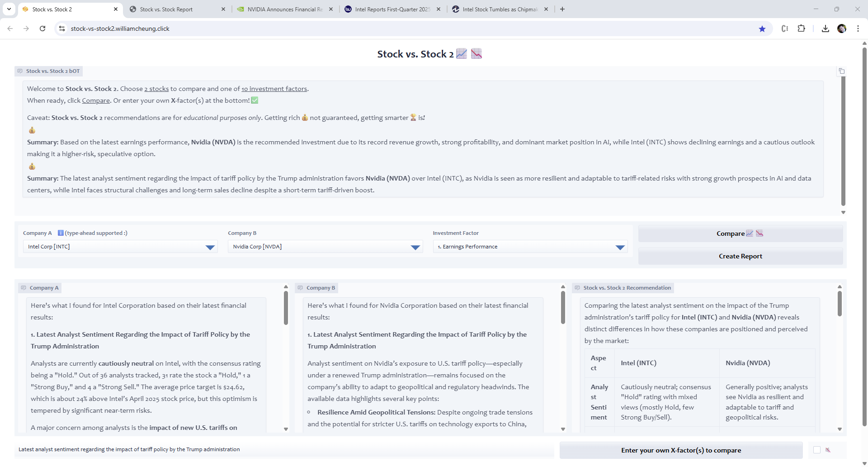Viewport: 868px width, 467px height.
Task: Click Enter your own X-factor(s) to compare
Action: click(x=681, y=450)
